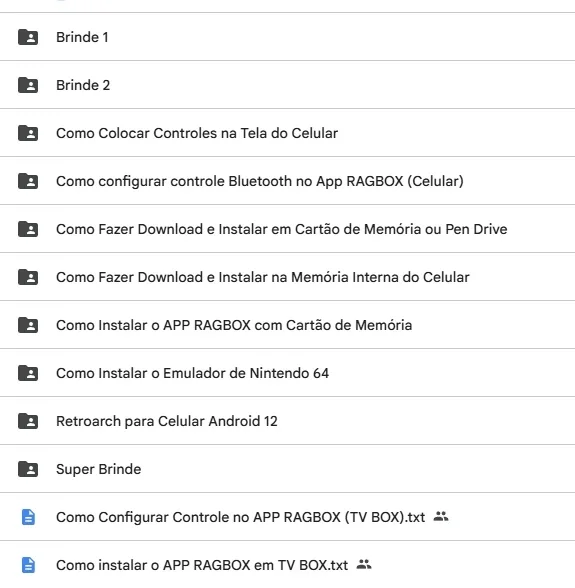Open Retroarch para Celular Android 12 folder
This screenshot has width=575, height=588.
[167, 421]
